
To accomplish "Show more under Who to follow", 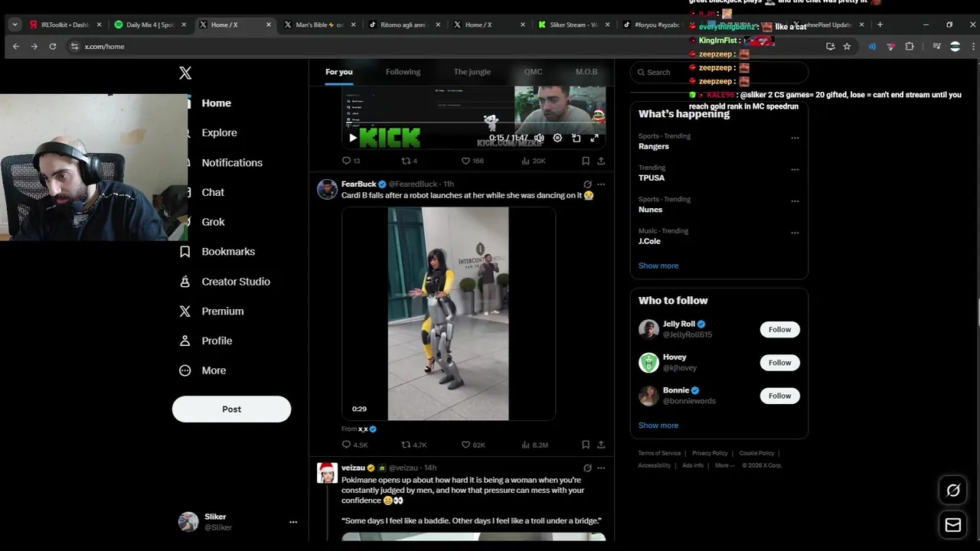I will tap(658, 425).
